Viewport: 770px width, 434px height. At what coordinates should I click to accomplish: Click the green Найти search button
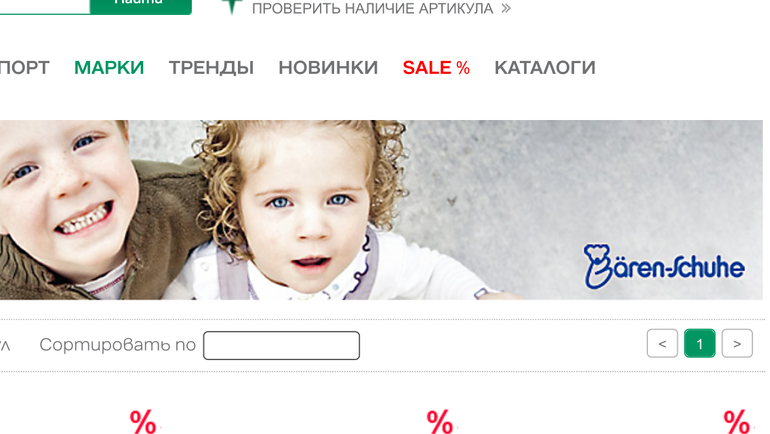pos(140,7)
